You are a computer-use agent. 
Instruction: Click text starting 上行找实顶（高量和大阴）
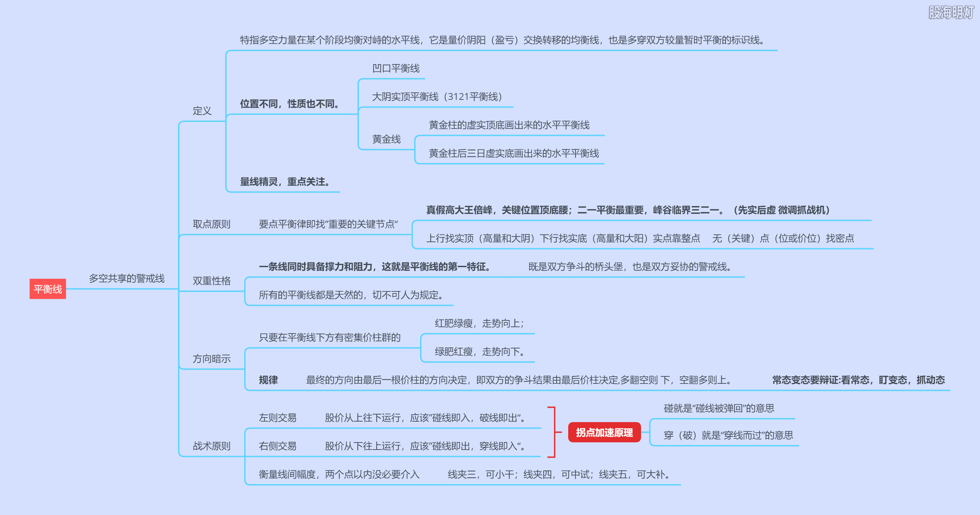pos(563,238)
